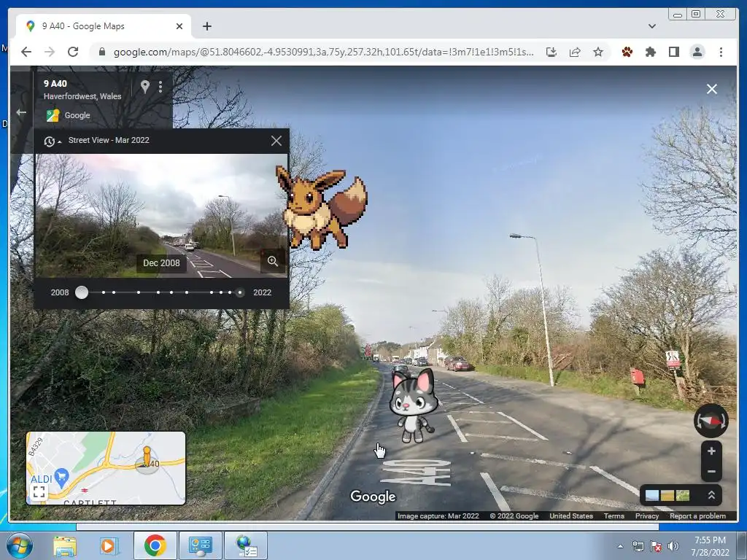Screen dimensions: 747x560
Task: Click Report a problem link
Action: [x=697, y=516]
